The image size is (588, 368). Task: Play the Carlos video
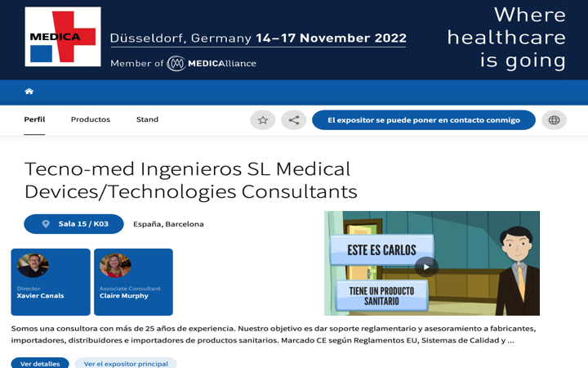coord(426,267)
